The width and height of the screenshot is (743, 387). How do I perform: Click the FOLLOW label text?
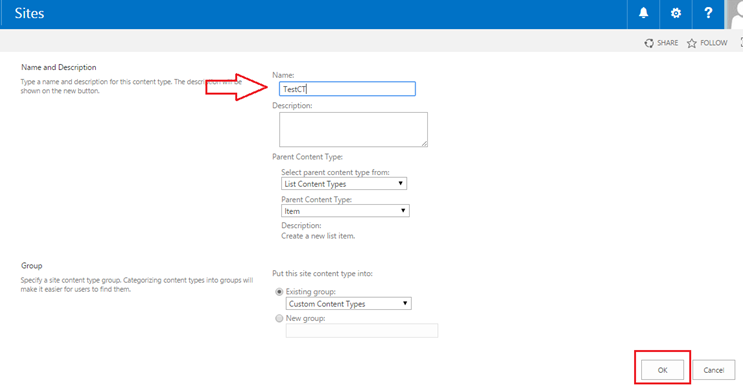pyautogui.click(x=714, y=43)
